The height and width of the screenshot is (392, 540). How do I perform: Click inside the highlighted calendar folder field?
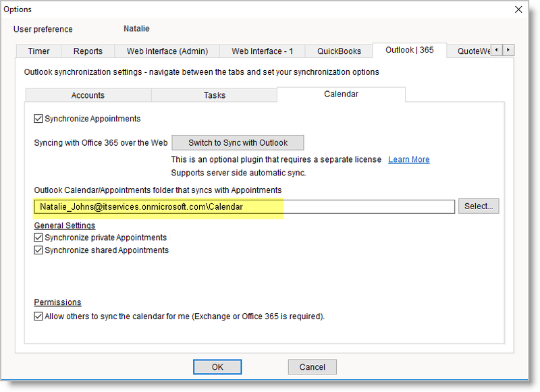[x=202, y=206]
